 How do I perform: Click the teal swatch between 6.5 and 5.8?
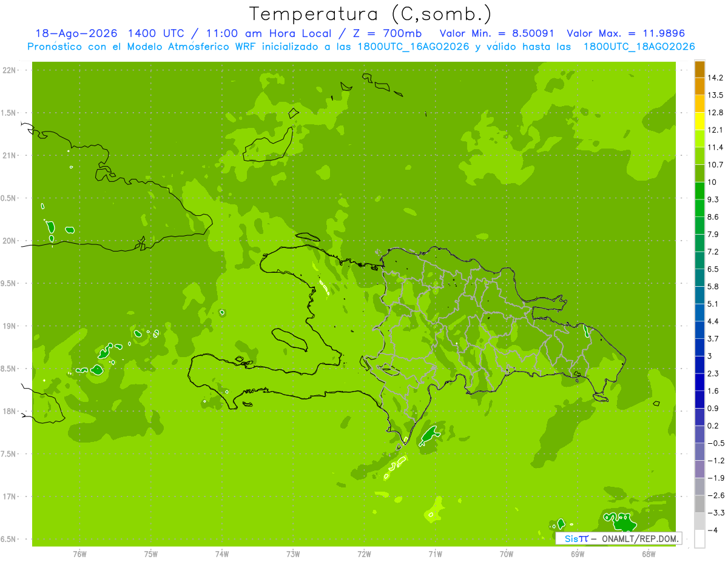[x=699, y=278]
